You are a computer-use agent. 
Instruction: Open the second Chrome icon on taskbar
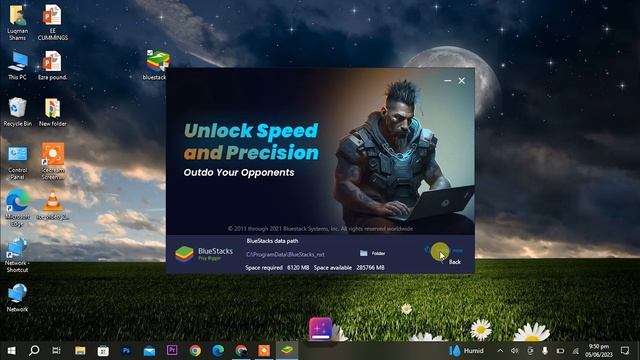pos(241,351)
